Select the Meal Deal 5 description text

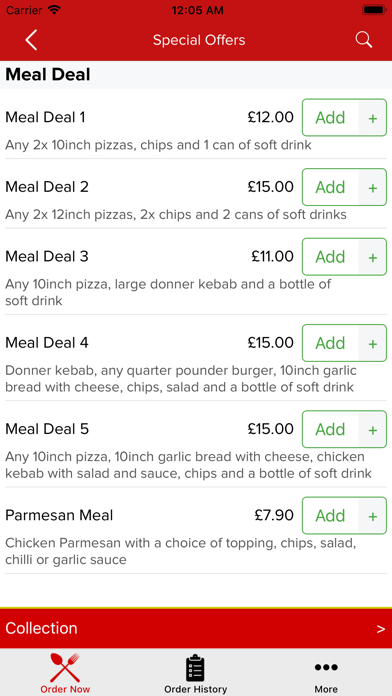pos(188,465)
